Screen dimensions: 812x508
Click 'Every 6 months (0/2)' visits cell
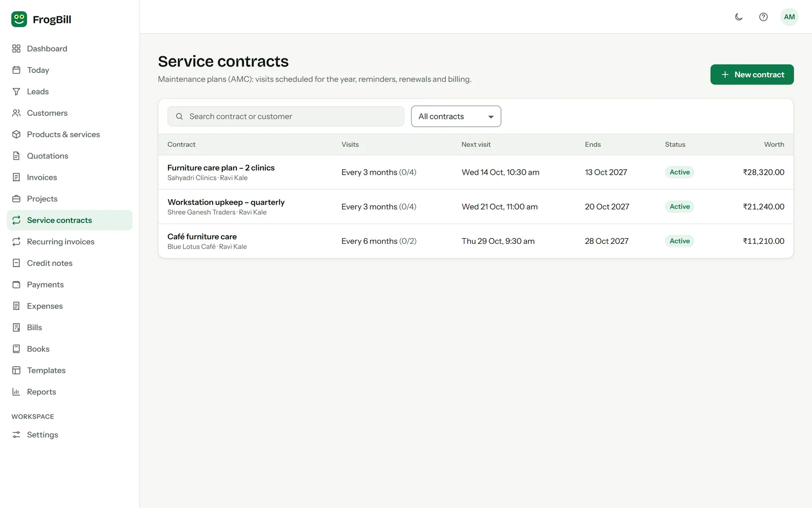coord(379,241)
